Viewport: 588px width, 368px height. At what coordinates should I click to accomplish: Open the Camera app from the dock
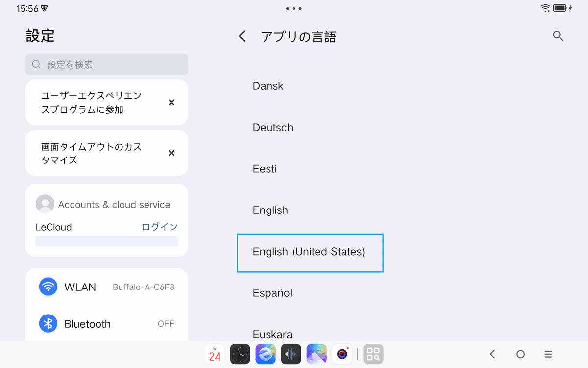pyautogui.click(x=342, y=353)
